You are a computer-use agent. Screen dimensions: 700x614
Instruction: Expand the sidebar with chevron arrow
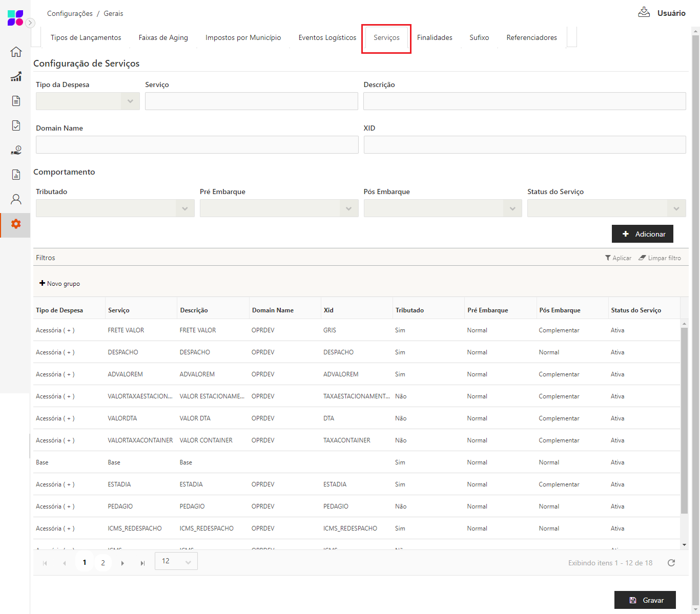30,23
